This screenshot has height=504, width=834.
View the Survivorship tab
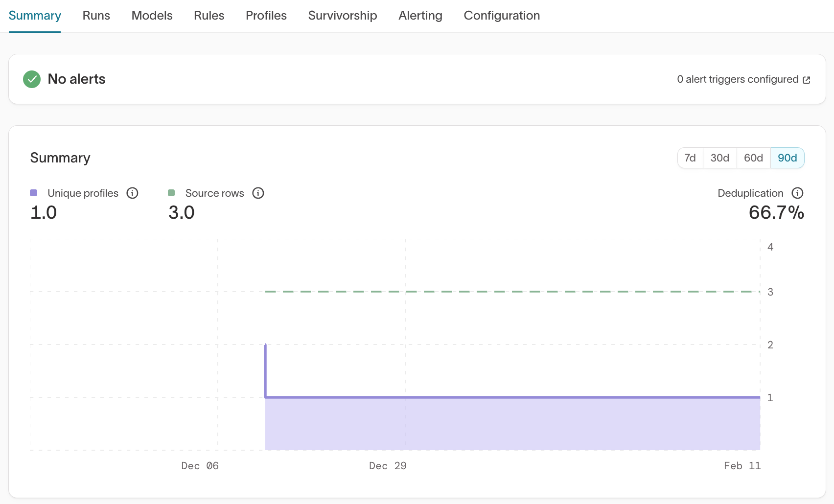click(x=342, y=16)
